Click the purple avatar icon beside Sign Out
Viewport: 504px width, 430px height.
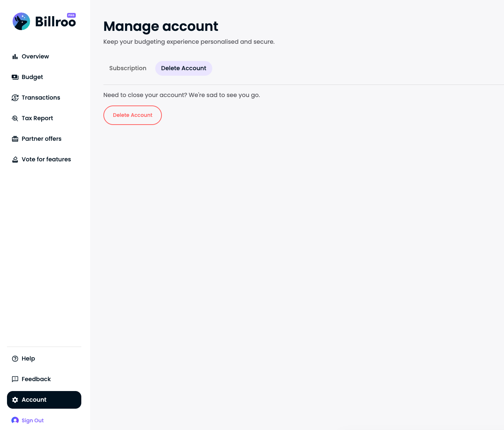pos(15,420)
